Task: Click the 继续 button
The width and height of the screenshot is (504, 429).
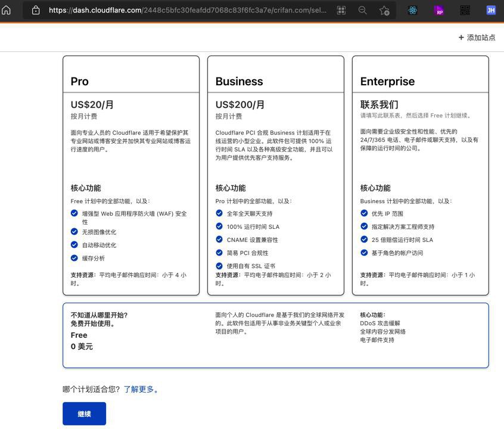Action: 84,414
